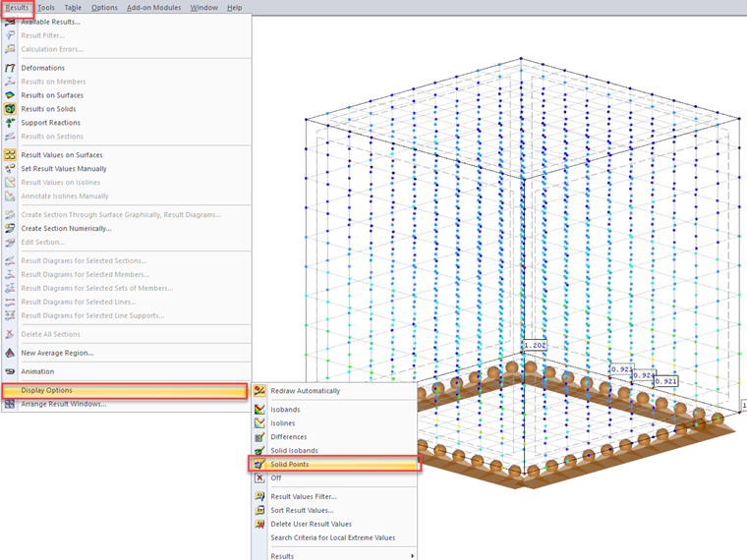The image size is (747, 560).
Task: Click the Support Reactions icon
Action: [10, 123]
